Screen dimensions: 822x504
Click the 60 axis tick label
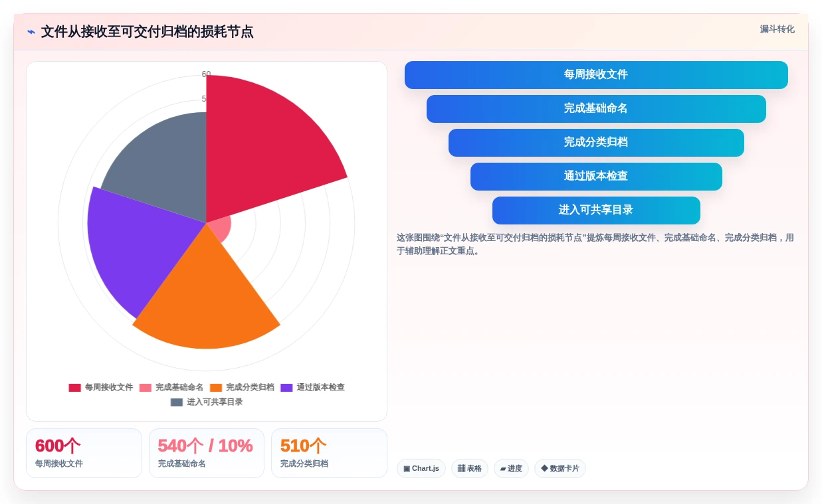point(206,74)
